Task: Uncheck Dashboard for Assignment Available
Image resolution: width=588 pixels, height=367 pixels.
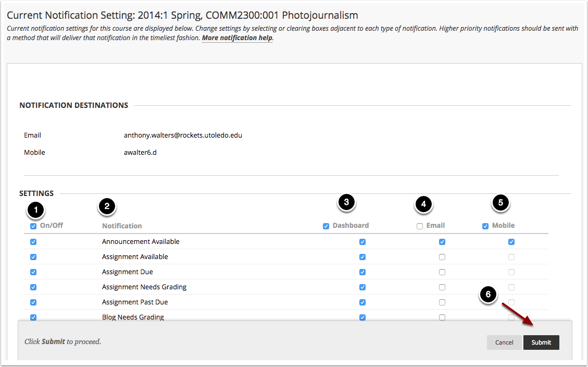Action: click(362, 257)
